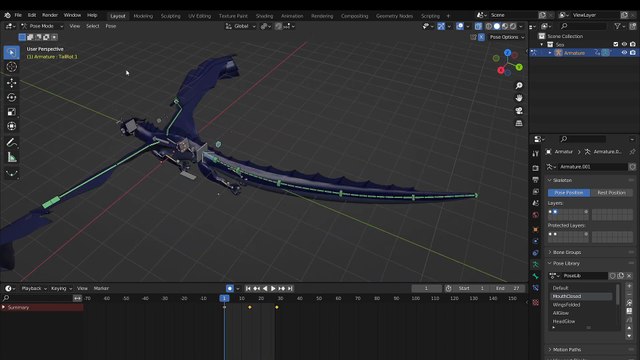640x360 pixels.
Task: Activate the Move tool
Action: pos(11,83)
